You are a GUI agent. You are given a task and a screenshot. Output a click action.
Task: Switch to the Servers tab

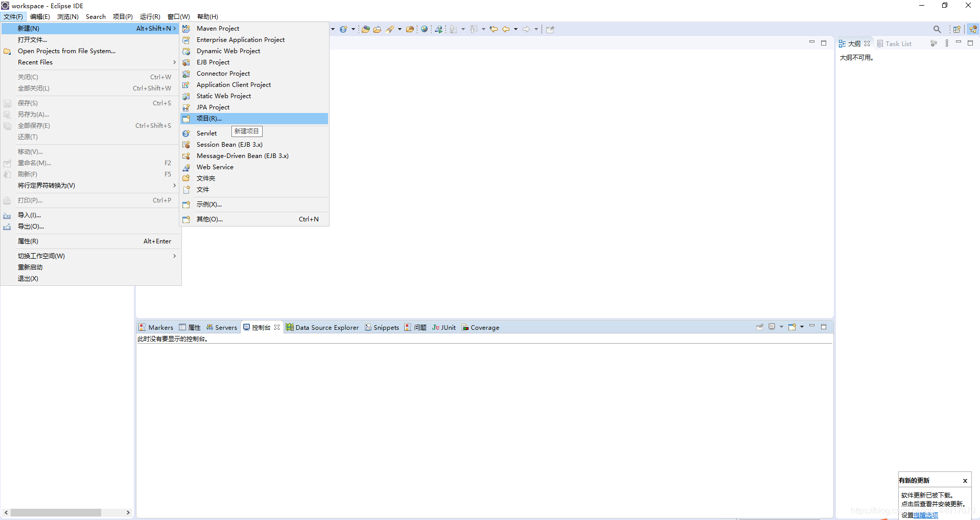coord(222,328)
